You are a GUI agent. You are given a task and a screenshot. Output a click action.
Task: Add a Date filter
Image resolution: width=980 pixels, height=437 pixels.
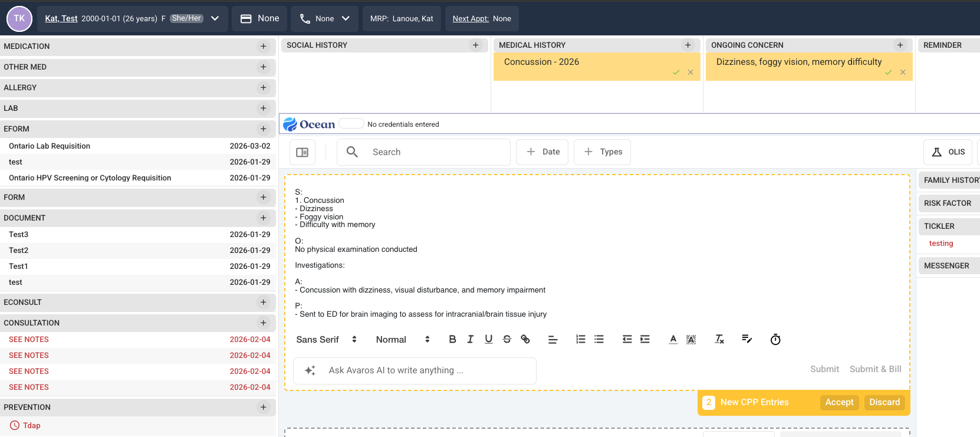pyautogui.click(x=542, y=152)
